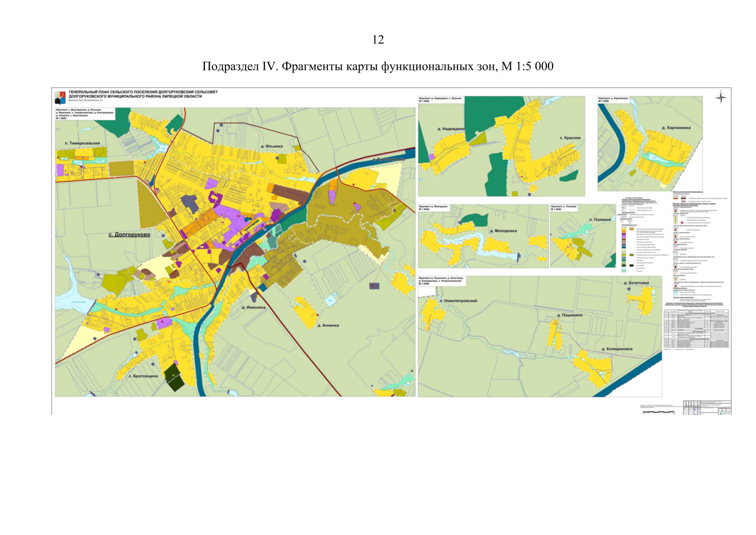This screenshot has width=756, height=535.
Task: Select the д. Ильинка label
Action: click(271, 146)
